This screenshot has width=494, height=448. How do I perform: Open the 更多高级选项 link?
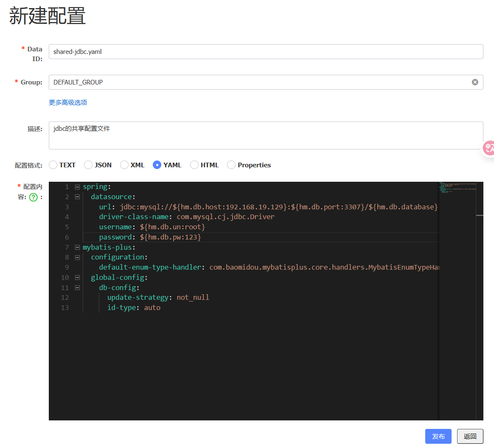pos(68,102)
